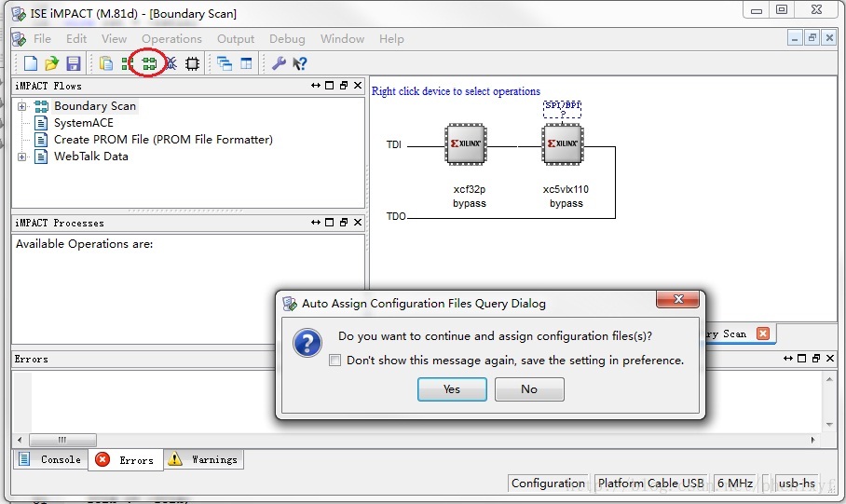The width and height of the screenshot is (846, 504).
Task: Select Create PROM File flow item
Action: coord(163,140)
